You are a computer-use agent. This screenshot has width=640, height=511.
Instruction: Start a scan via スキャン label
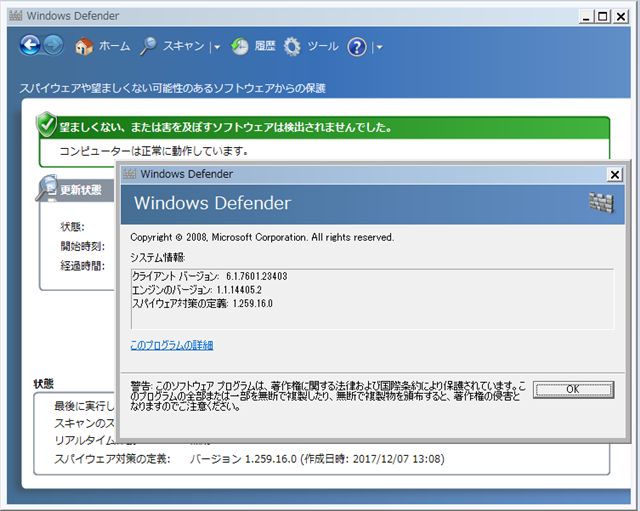coord(183,46)
